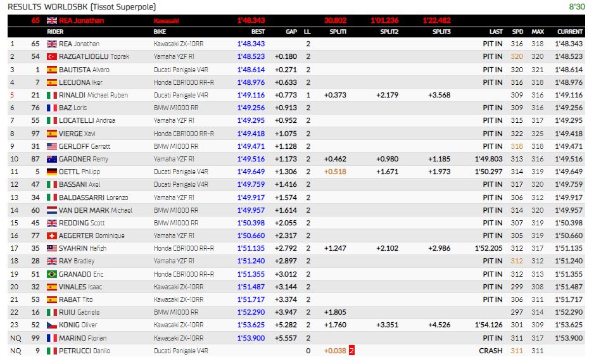Click red time 1'22.482 in leader banner
Screen dimensions: 601x364
(436, 21)
